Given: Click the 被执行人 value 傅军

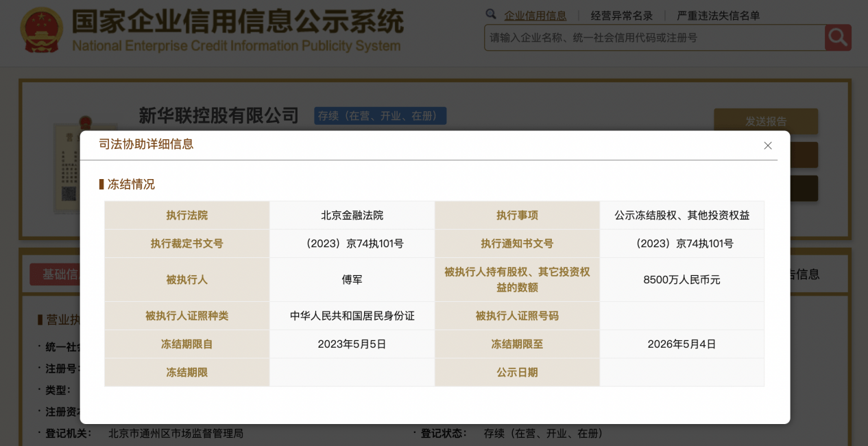Looking at the screenshot, I should [x=352, y=279].
